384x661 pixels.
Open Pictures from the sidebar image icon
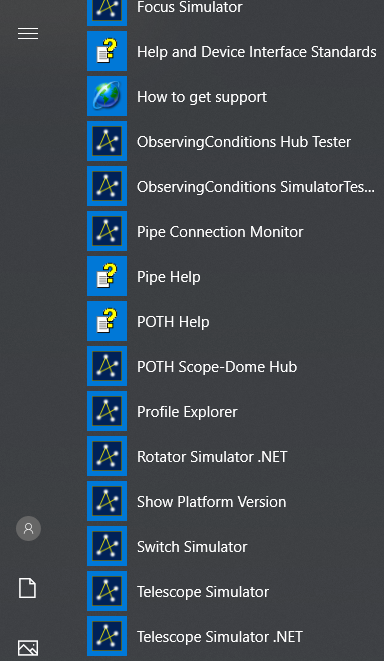point(28,648)
